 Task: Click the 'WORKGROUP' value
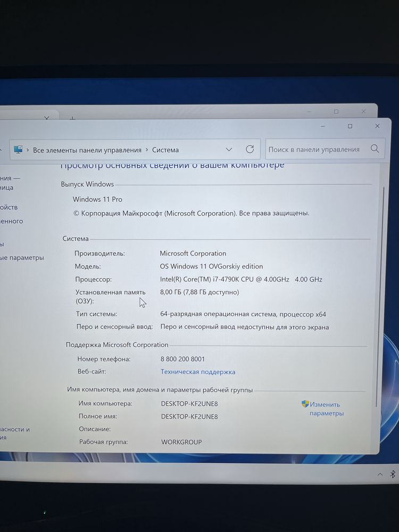tap(181, 442)
